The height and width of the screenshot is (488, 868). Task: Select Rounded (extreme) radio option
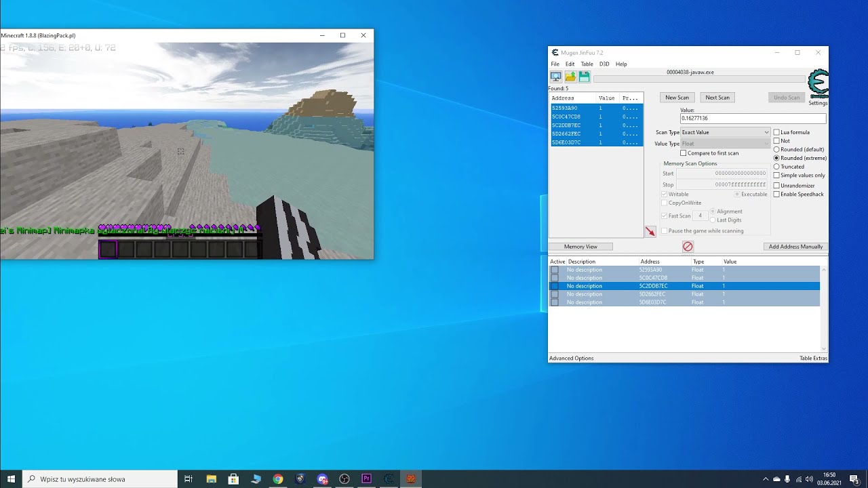(x=776, y=158)
